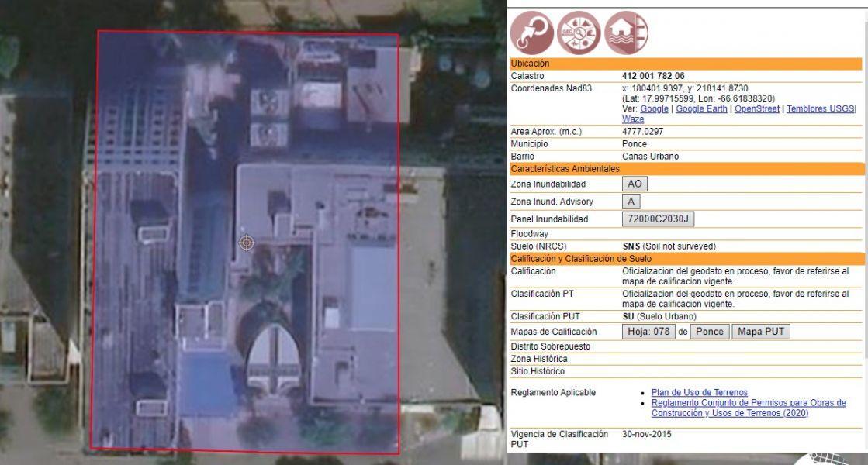Image resolution: width=868 pixels, height=465 pixels.
Task: Click the crosshair marker on the map
Action: [x=247, y=242]
